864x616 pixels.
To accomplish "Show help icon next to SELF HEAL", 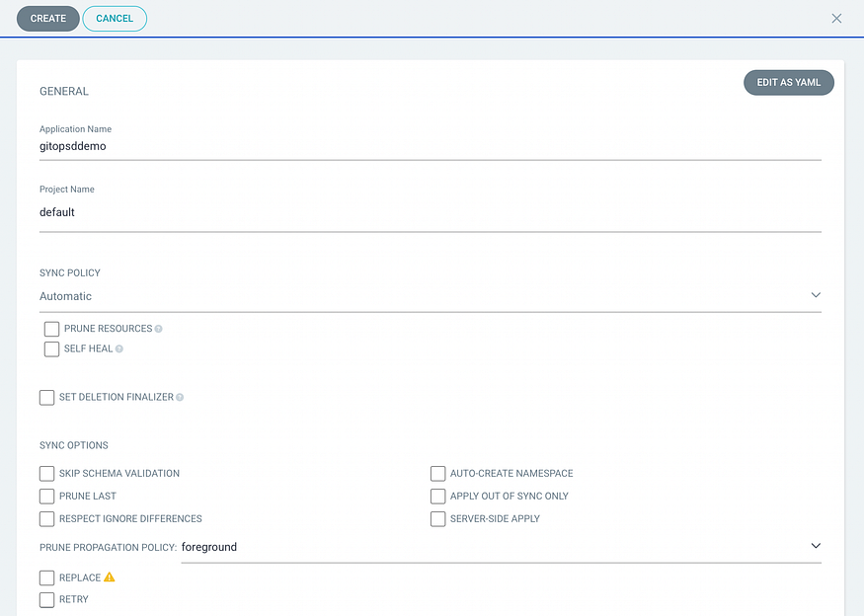I will 119,348.
